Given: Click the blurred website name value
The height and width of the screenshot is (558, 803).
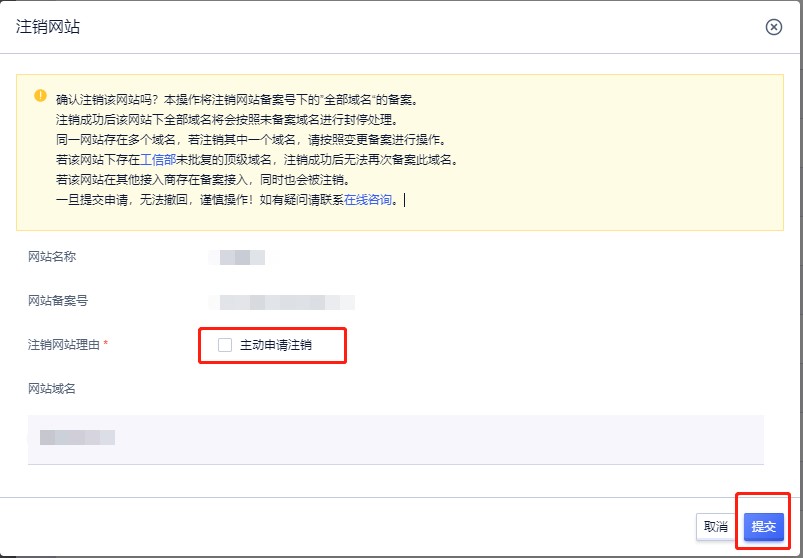Looking at the screenshot, I should point(239,257).
